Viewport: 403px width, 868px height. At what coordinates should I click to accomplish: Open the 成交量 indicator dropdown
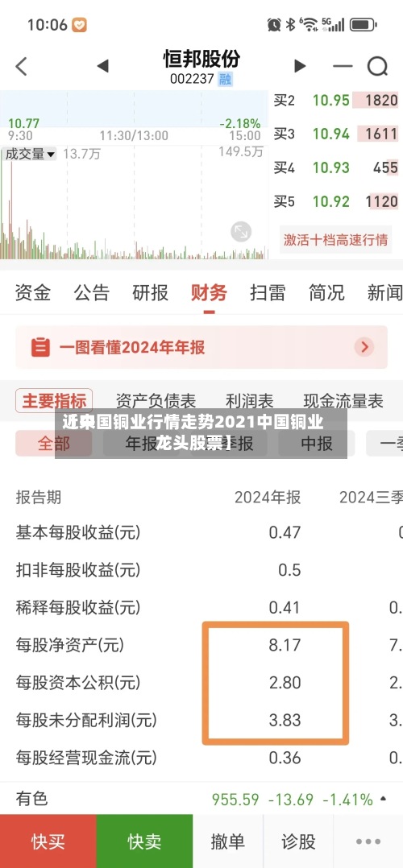[x=30, y=154]
